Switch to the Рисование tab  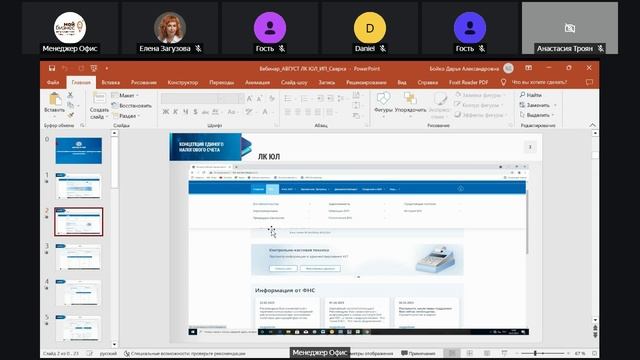[x=144, y=82]
